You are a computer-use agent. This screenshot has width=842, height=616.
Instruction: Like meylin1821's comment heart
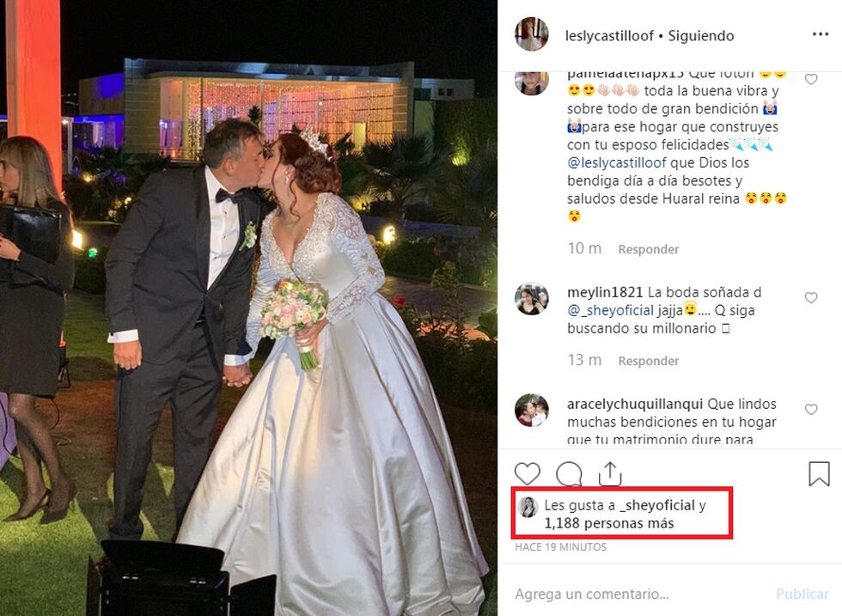[811, 297]
